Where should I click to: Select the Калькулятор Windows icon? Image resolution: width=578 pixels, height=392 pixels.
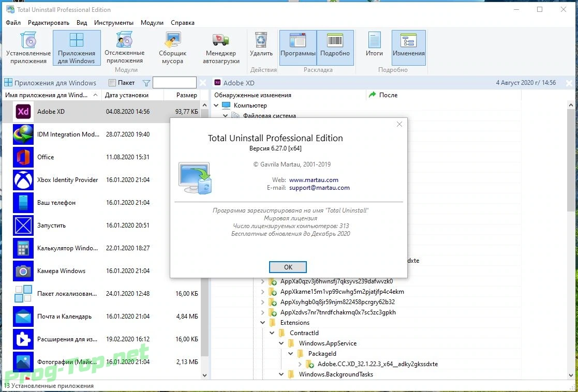(23, 248)
